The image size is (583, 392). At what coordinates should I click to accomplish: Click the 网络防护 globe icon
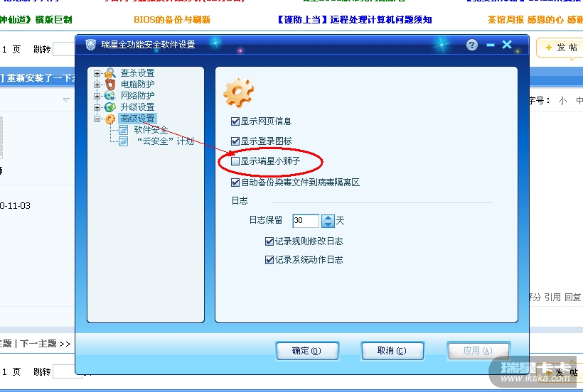pyautogui.click(x=110, y=96)
